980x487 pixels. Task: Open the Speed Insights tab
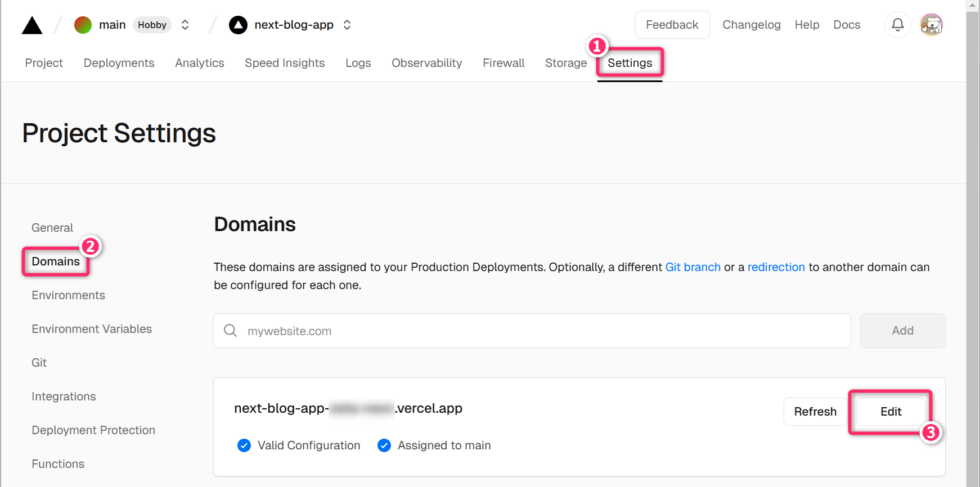pos(285,63)
